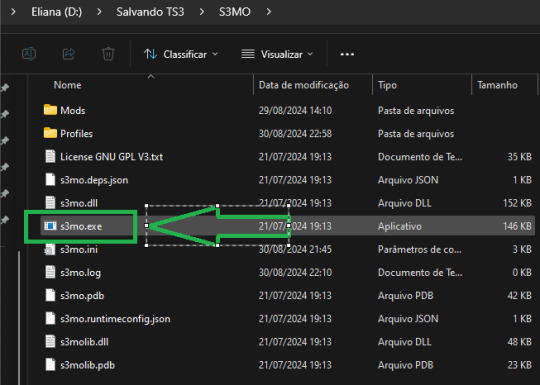Click the s3mo.log date 30/08/2024 22:10
Screen dimensions: 540x385
pos(295,273)
